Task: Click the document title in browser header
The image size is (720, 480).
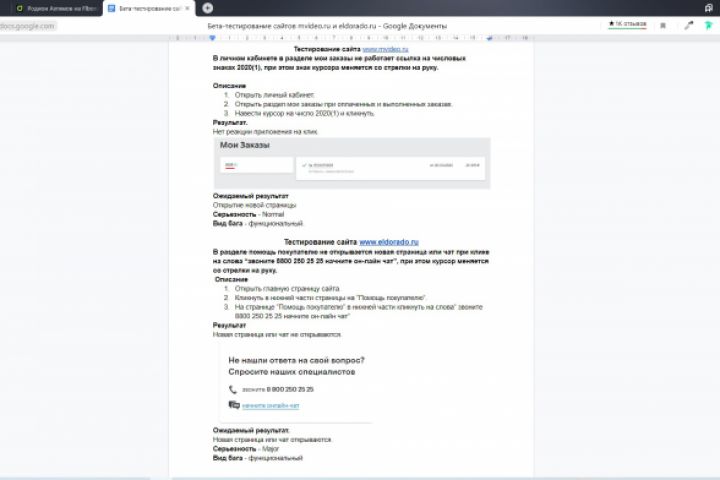Action: pyautogui.click(x=327, y=26)
